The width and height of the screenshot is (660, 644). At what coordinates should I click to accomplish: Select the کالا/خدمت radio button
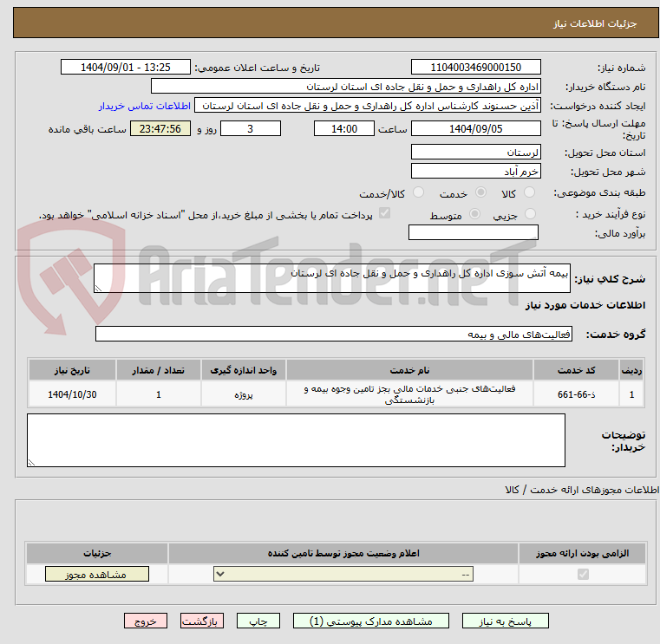coord(418,192)
